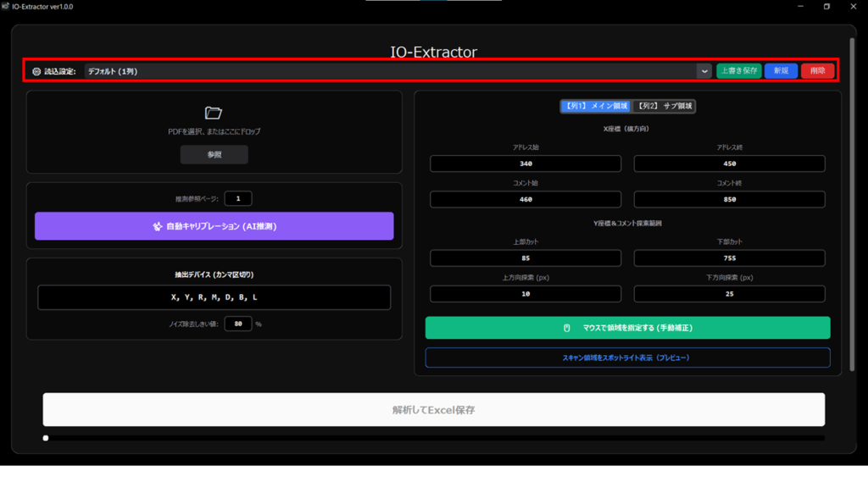Click the folder icon in the PDF drop area
868x488 pixels.
pyautogui.click(x=214, y=113)
